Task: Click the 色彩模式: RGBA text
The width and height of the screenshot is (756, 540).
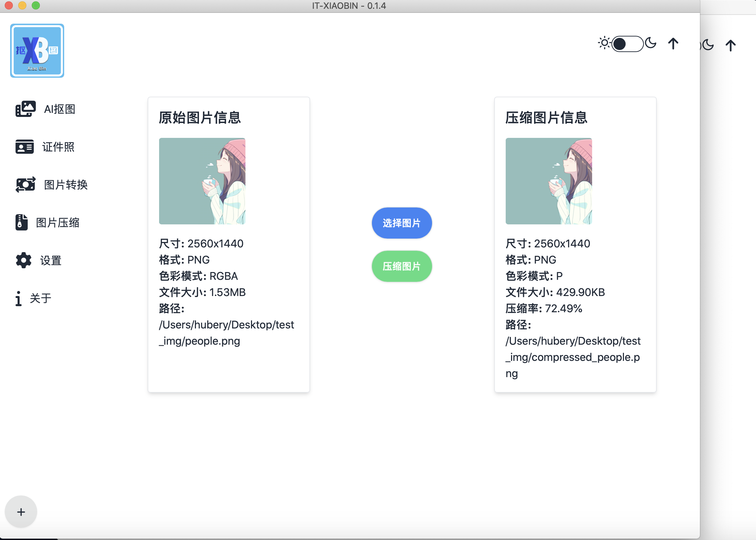Action: pyautogui.click(x=199, y=276)
